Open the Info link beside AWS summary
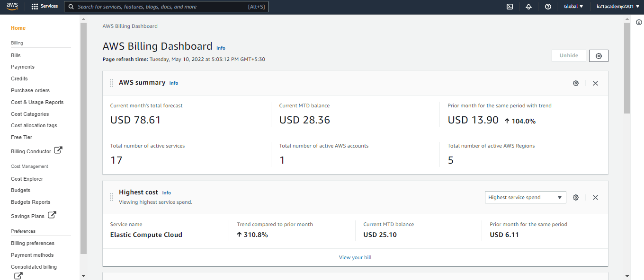Image resolution: width=644 pixels, height=280 pixels. pos(173,83)
